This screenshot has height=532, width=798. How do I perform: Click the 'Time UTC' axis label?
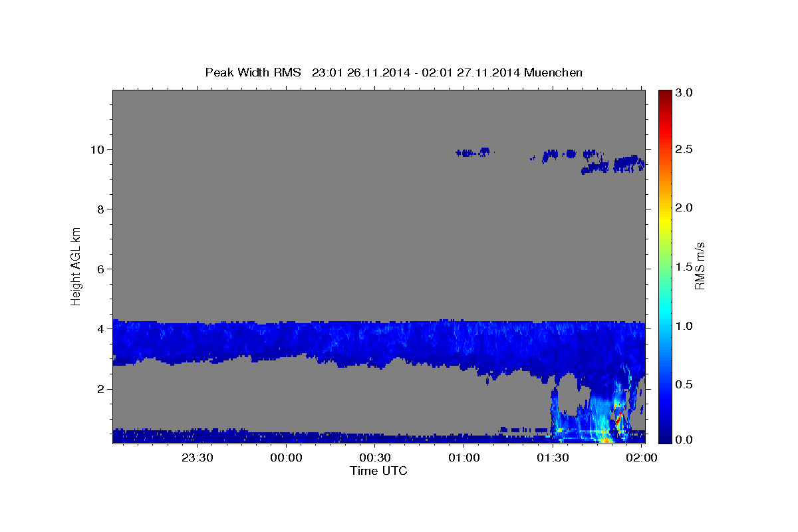click(x=378, y=471)
